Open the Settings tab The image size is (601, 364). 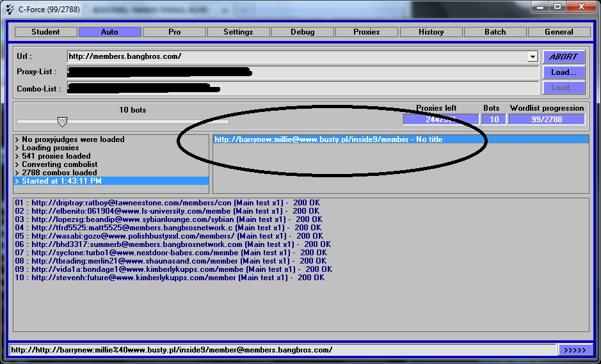238,32
